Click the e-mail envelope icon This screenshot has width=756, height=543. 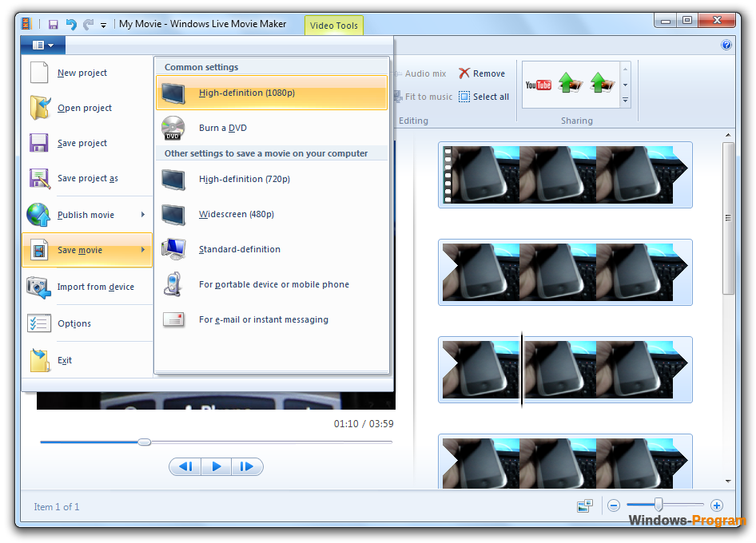173,319
